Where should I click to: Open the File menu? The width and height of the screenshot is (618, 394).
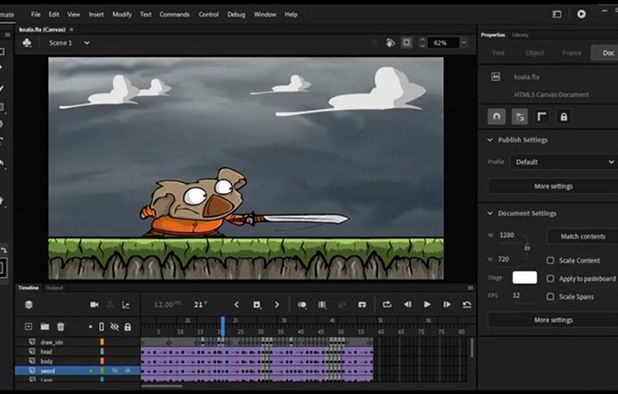(35, 14)
